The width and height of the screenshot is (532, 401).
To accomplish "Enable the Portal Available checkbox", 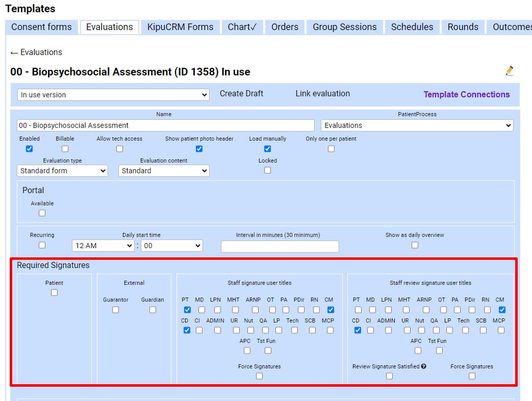I will [x=42, y=213].
